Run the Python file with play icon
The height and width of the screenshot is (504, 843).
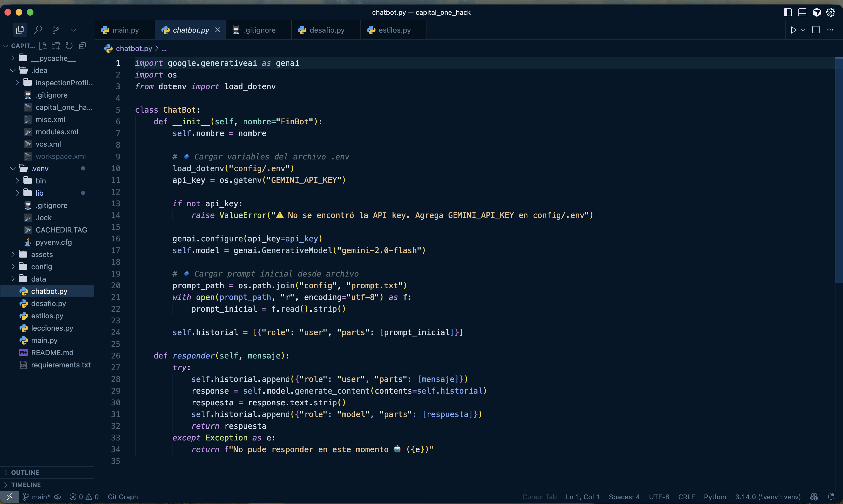793,30
